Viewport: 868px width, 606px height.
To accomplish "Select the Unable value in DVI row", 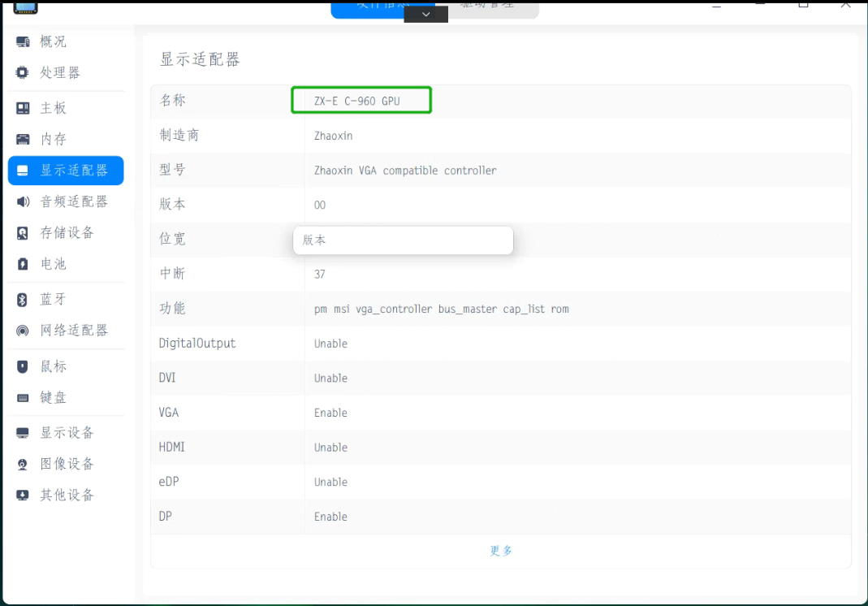I will point(331,379).
